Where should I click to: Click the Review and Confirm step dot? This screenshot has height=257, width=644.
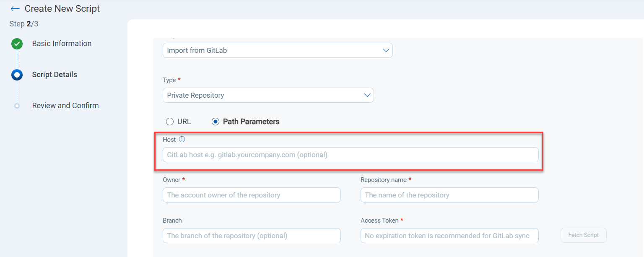17,106
